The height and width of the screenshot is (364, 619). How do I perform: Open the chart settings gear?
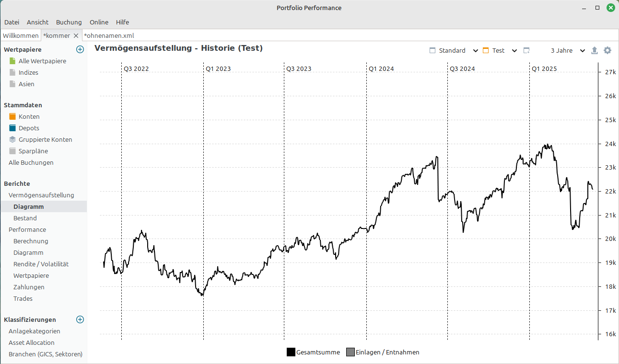(x=607, y=50)
